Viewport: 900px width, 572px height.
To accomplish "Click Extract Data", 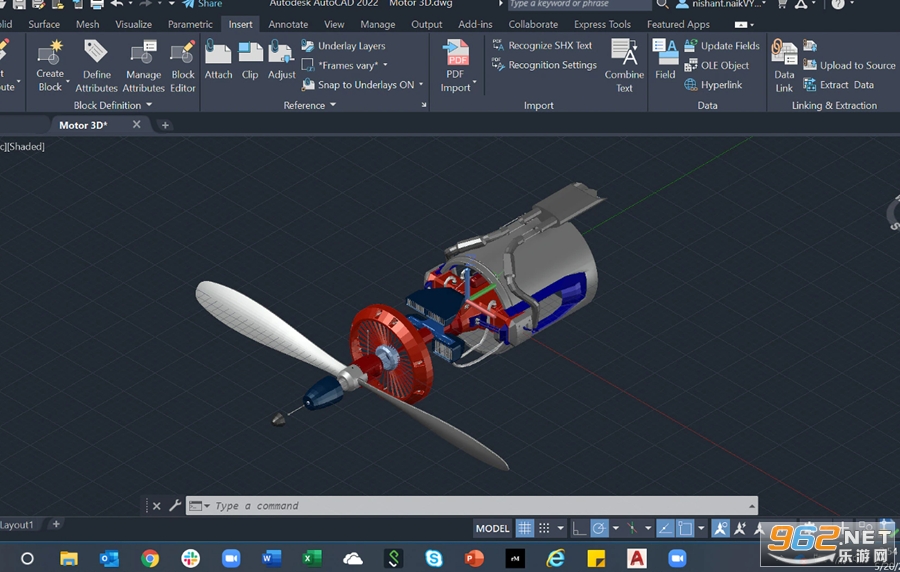I will (x=839, y=85).
